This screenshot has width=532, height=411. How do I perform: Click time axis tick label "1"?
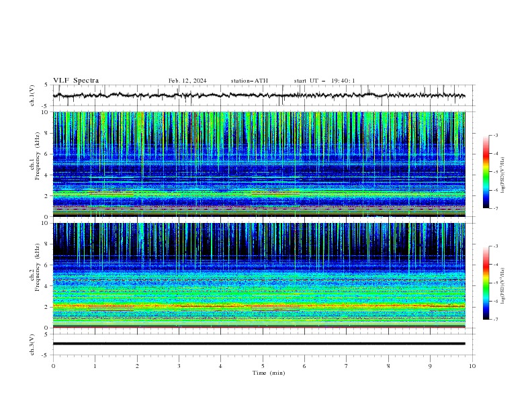coord(95,366)
